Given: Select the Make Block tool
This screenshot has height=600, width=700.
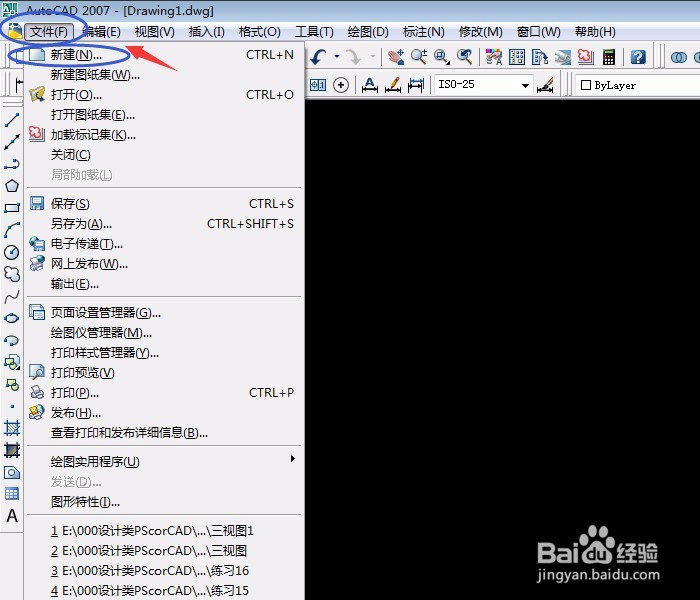Looking at the screenshot, I should coord(12,384).
